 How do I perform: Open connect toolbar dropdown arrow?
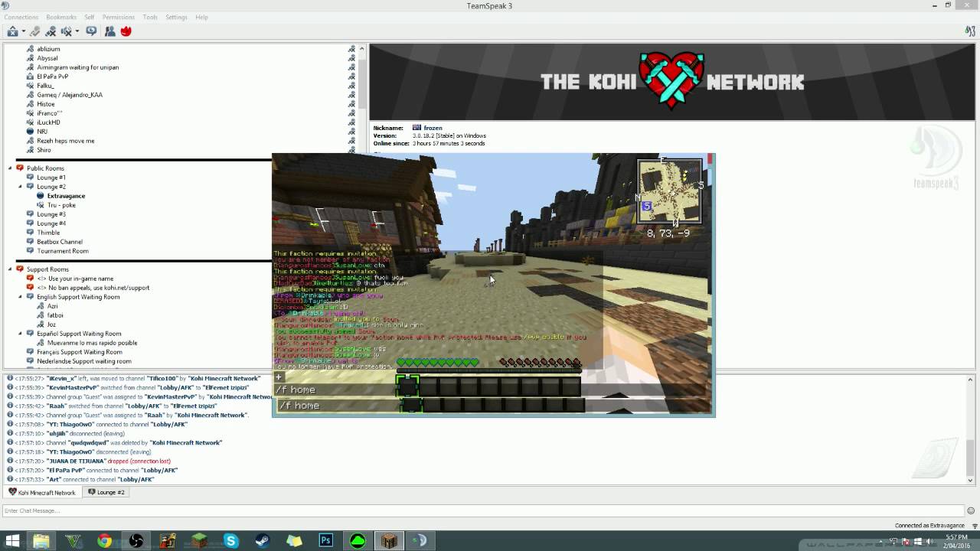[24, 31]
